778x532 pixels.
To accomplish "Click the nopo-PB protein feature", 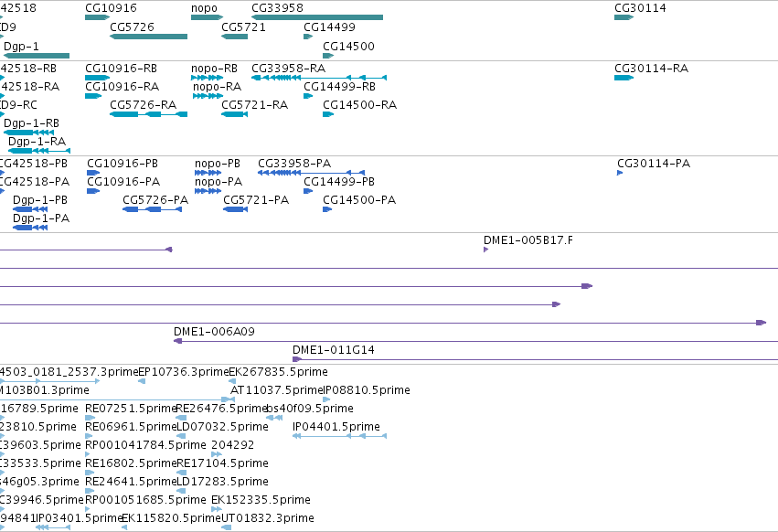I will tap(208, 173).
